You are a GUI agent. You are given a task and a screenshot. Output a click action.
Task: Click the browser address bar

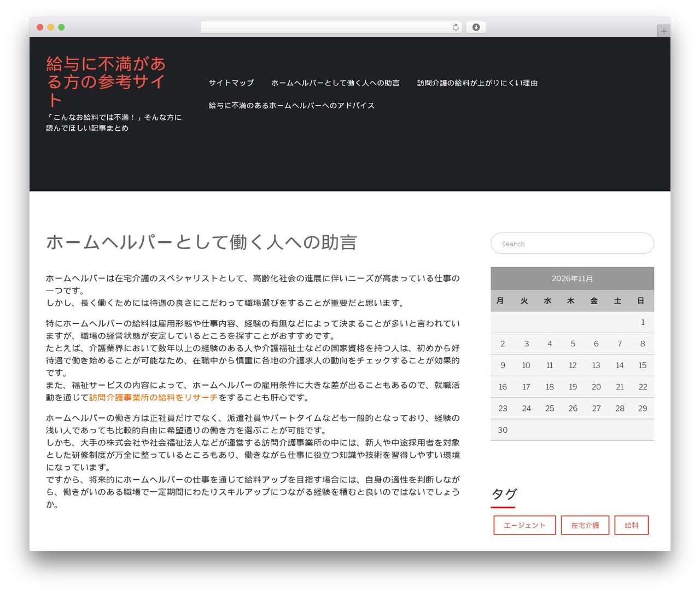pyautogui.click(x=331, y=27)
